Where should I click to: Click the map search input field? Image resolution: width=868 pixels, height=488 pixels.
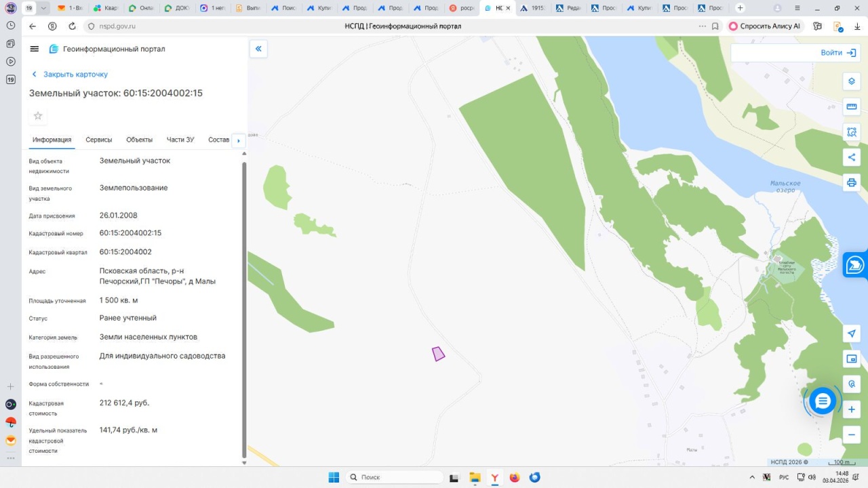pos(773,53)
